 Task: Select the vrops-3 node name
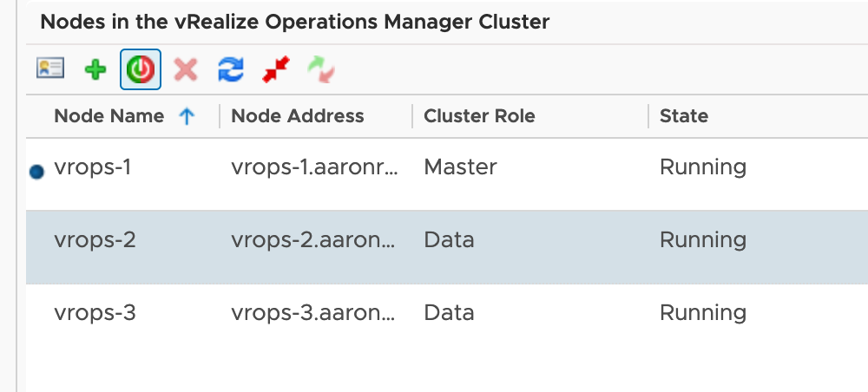[x=95, y=313]
